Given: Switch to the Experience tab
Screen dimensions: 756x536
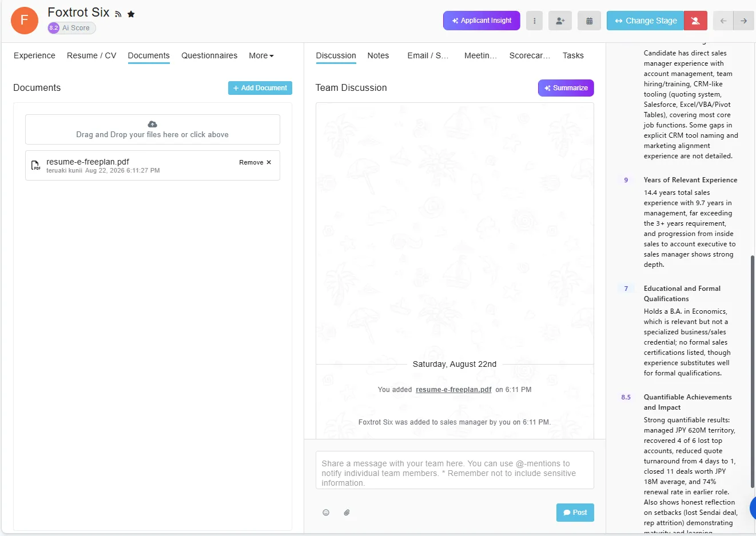Looking at the screenshot, I should click(x=34, y=55).
